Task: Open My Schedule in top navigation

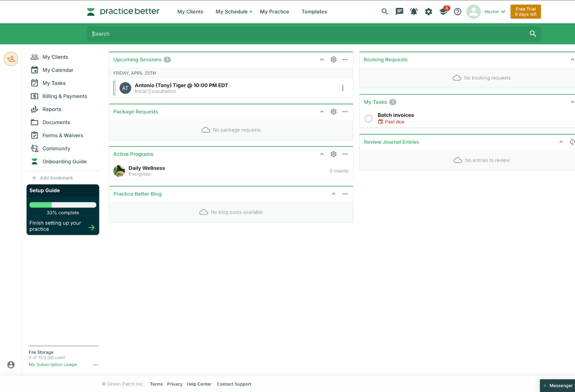Action: [x=232, y=12]
